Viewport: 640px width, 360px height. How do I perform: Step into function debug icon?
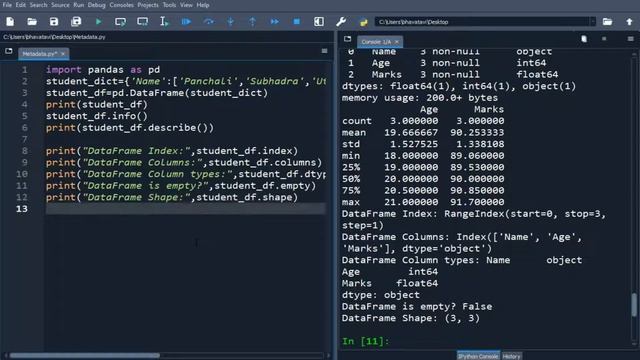point(231,22)
